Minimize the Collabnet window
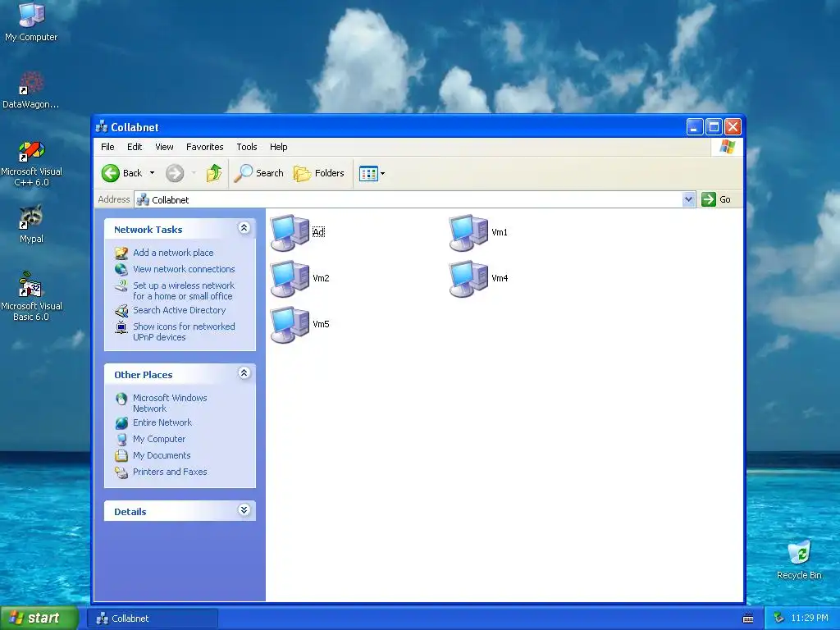840x630 pixels. (x=695, y=127)
